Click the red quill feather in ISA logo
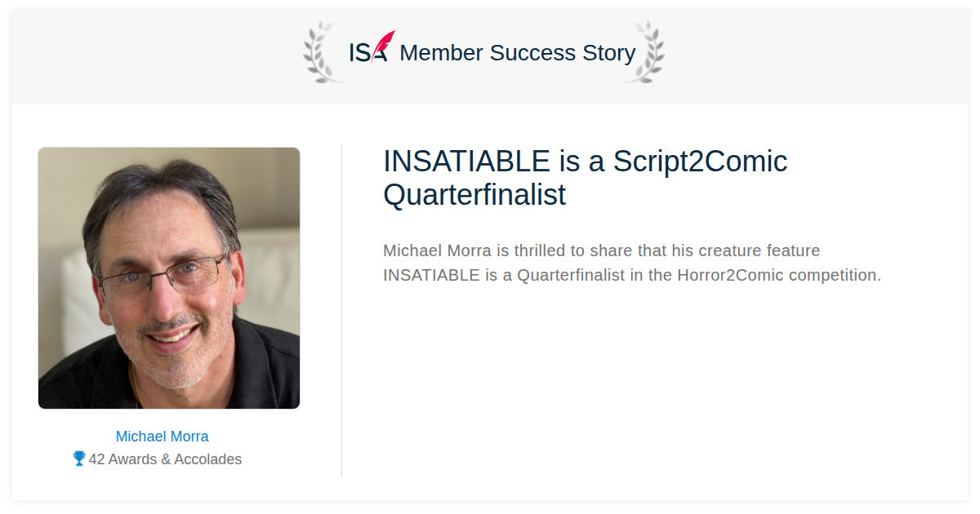Image resolution: width=980 pixels, height=514 pixels. coord(384,45)
